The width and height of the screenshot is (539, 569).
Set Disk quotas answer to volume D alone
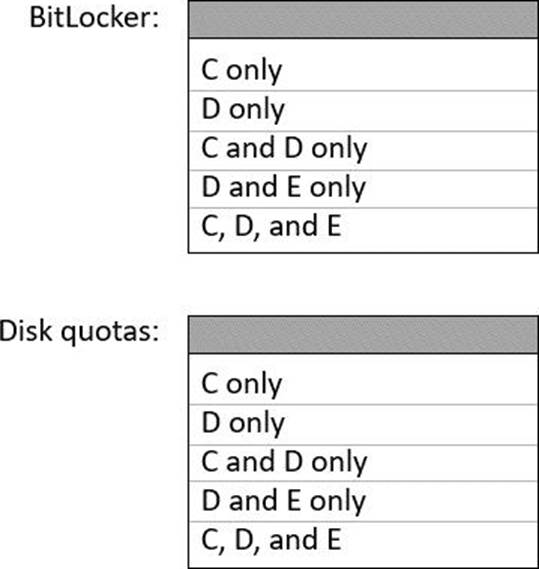pos(363,424)
